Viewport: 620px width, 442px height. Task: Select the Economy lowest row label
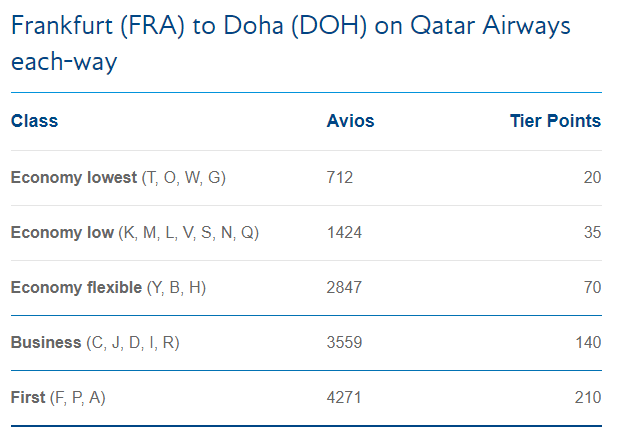click(73, 178)
